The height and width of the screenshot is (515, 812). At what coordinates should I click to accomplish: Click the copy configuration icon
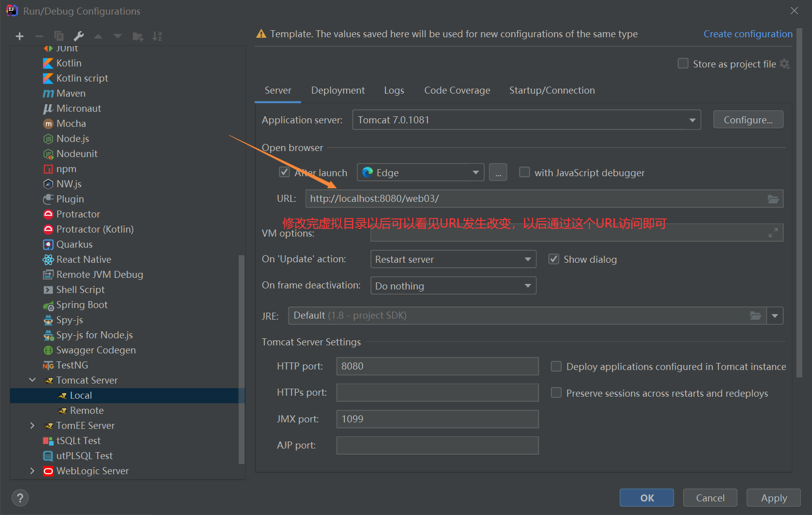tap(59, 36)
